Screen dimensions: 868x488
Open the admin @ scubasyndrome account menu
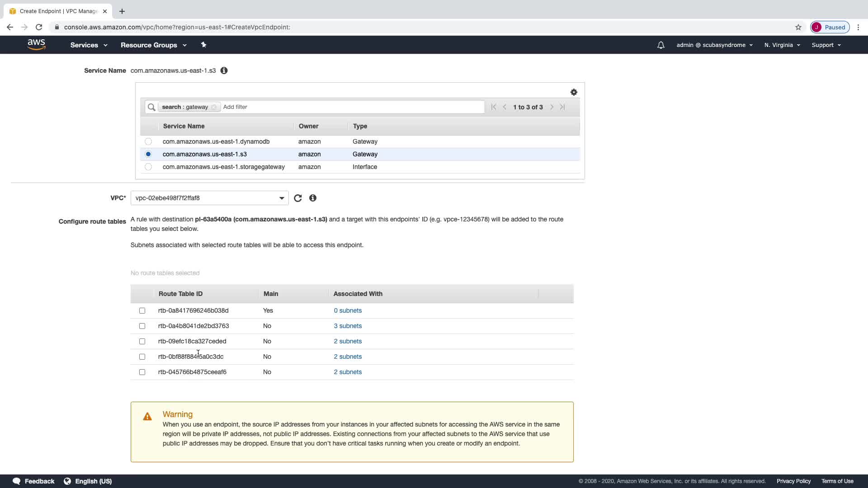tap(714, 45)
